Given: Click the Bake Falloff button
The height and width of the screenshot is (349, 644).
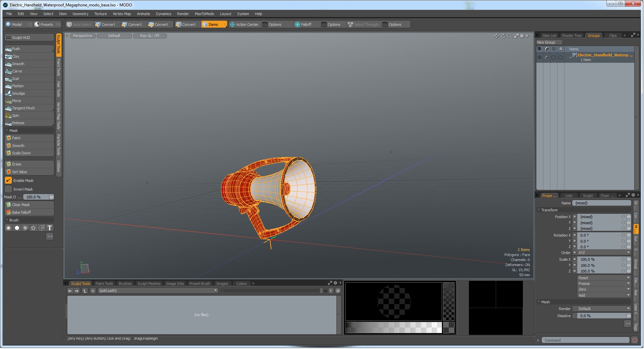Looking at the screenshot, I should pyautogui.click(x=29, y=212).
